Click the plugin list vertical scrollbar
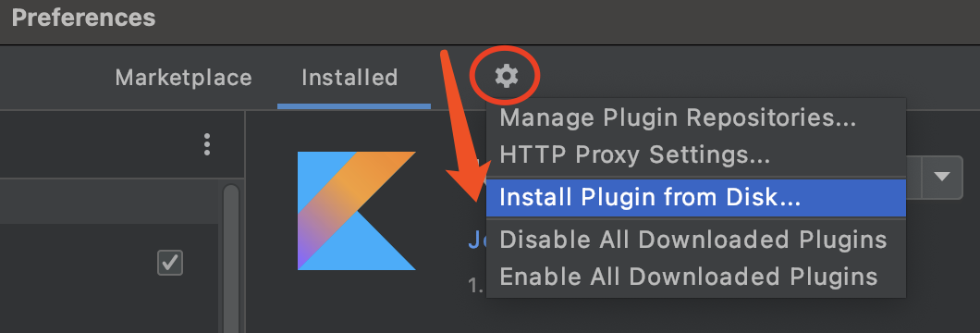Image resolution: width=980 pixels, height=333 pixels. pos(231,259)
